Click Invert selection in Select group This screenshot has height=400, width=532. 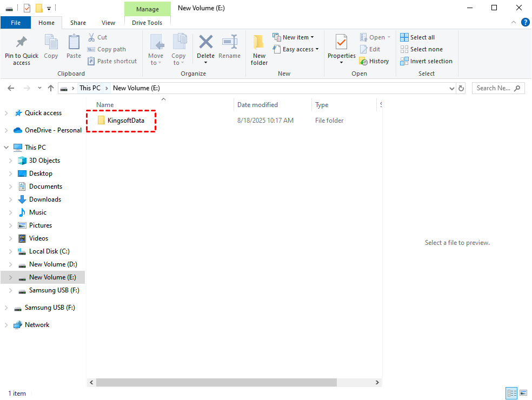tap(427, 61)
